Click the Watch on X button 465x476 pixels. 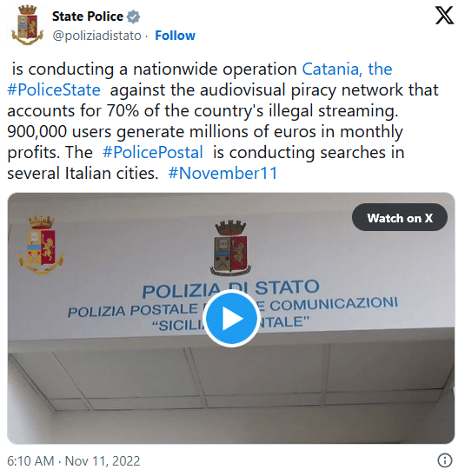(x=400, y=218)
